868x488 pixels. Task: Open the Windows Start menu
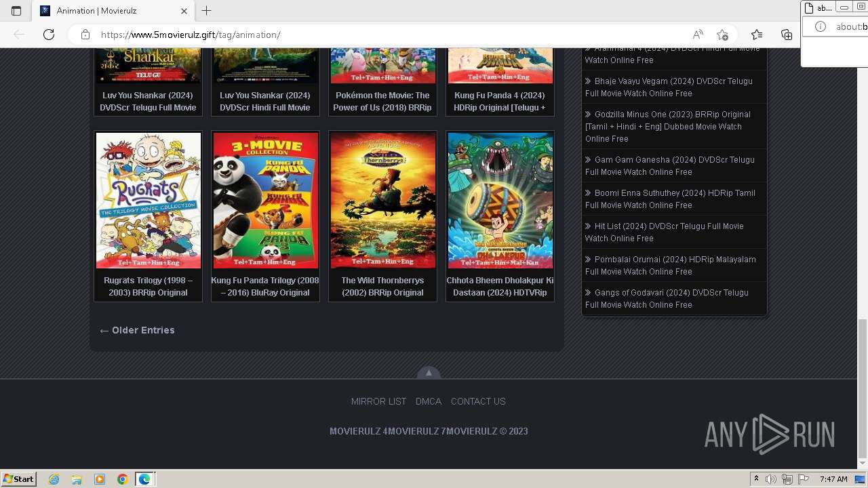click(19, 479)
